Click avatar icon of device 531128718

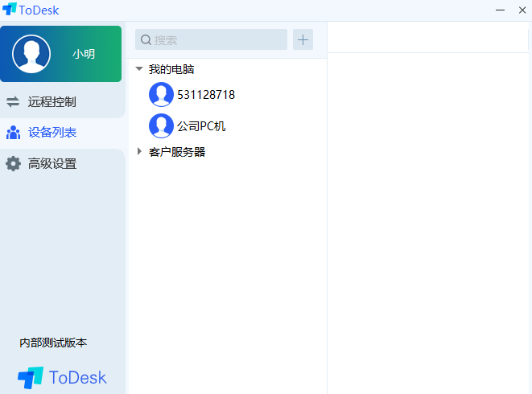tap(161, 95)
